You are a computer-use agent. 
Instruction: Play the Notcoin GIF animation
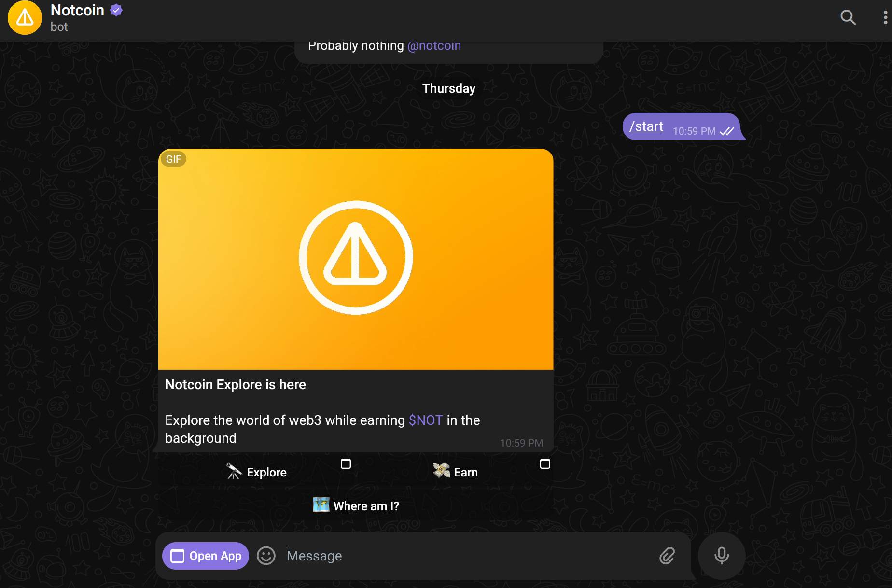click(356, 259)
